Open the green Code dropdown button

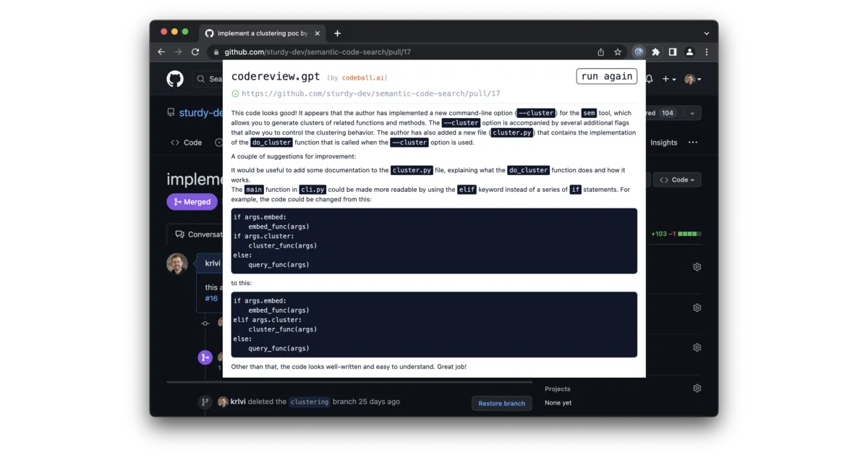(x=677, y=180)
